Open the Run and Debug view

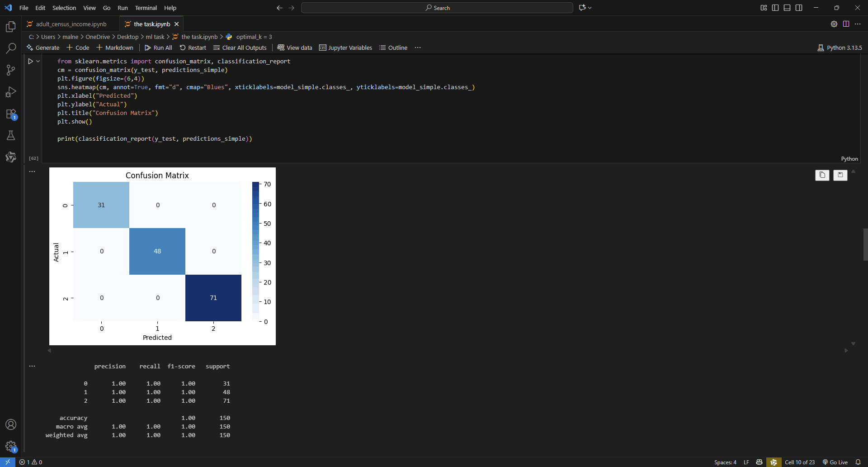(11, 92)
